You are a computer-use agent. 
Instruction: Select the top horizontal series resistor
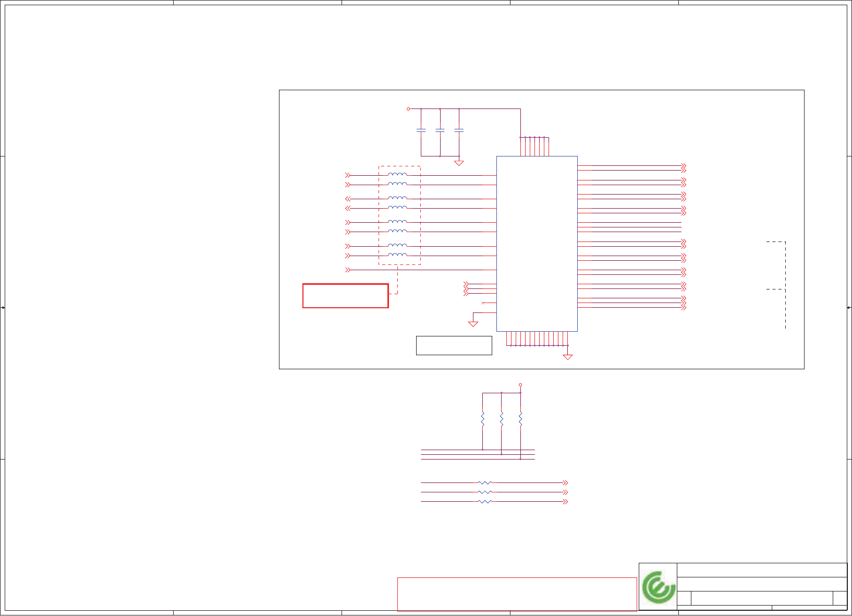click(485, 483)
